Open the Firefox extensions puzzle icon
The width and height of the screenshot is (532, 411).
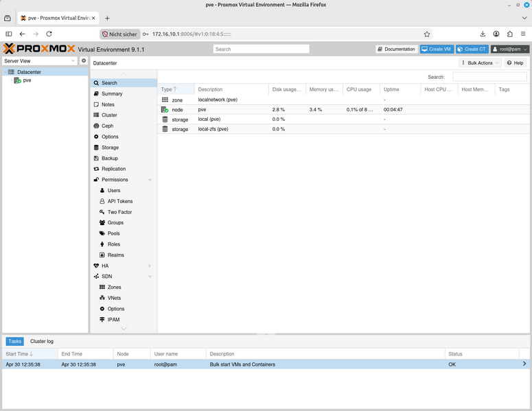pos(509,34)
